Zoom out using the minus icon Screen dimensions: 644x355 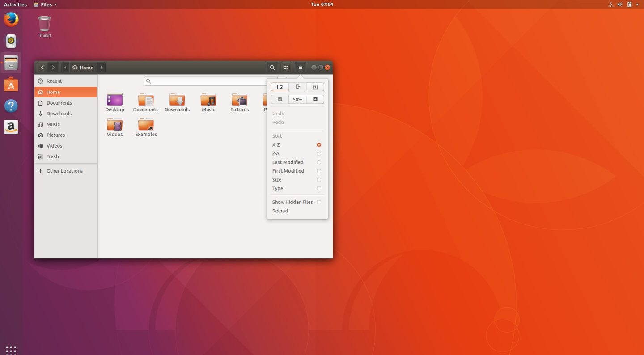pos(280,99)
